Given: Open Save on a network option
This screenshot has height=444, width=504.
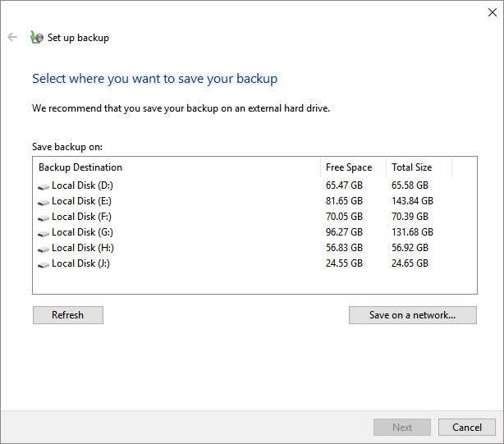Looking at the screenshot, I should (412, 315).
